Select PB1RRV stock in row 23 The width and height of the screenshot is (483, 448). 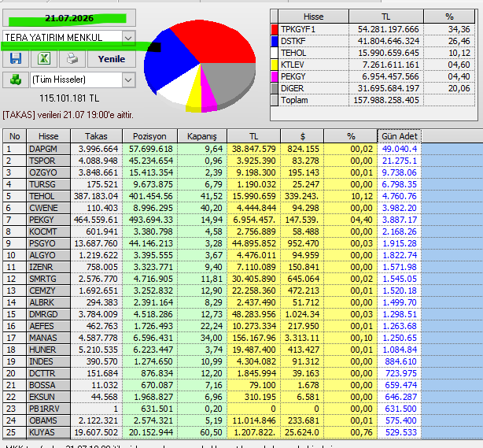pos(48,409)
